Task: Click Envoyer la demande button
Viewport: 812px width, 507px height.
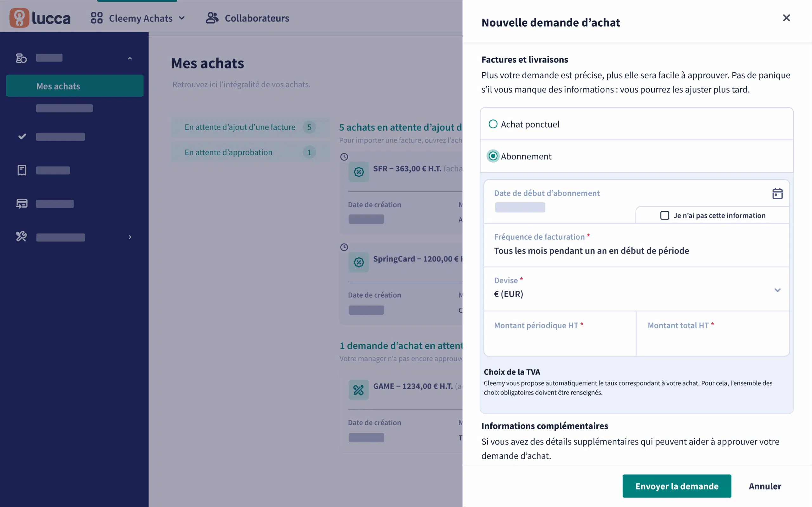Action: click(677, 486)
